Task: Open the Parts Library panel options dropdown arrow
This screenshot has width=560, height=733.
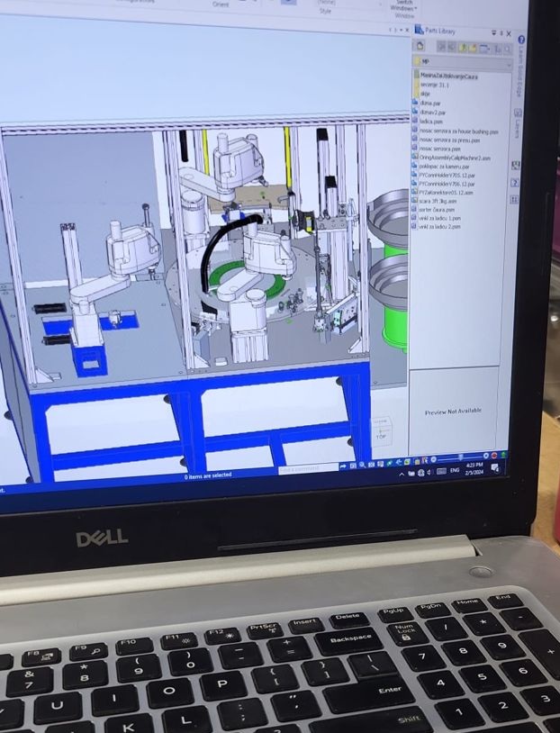Action: tap(493, 32)
